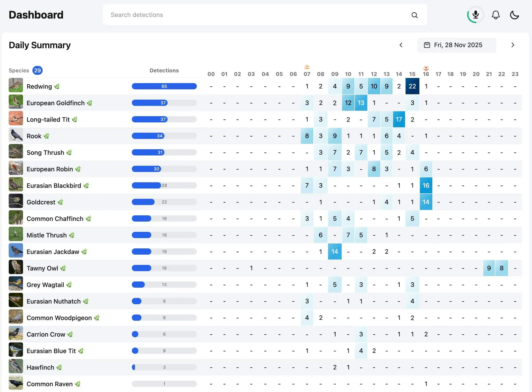Click the Daily Summary heading
Image resolution: width=532 pixels, height=392 pixels.
[40, 45]
